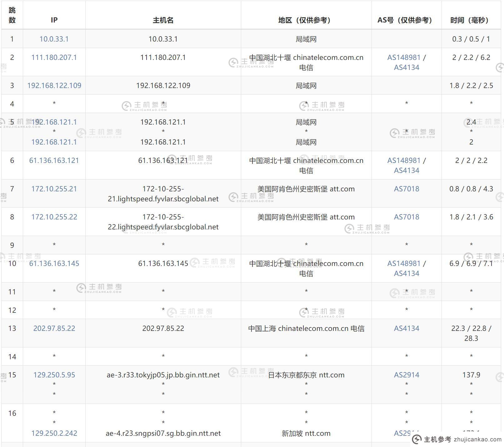Open the AS4134 link in hop 10
Viewport: 504px width, 447px height.
407,273
